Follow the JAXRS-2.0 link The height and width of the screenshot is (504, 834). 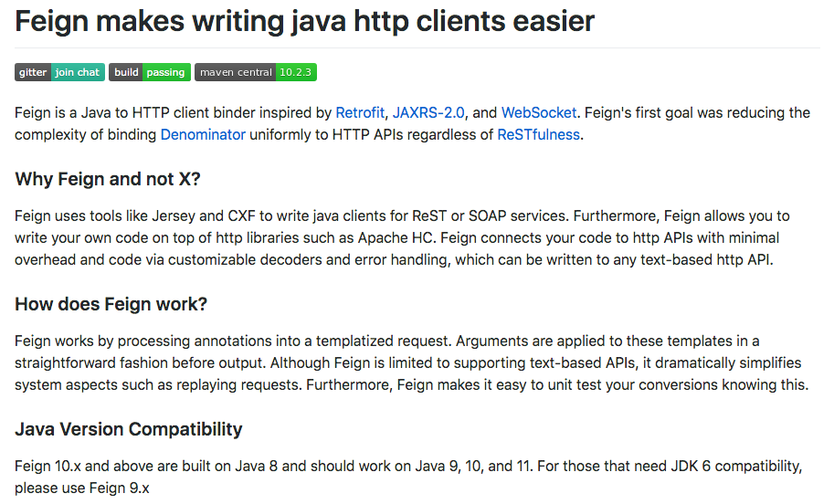point(428,112)
